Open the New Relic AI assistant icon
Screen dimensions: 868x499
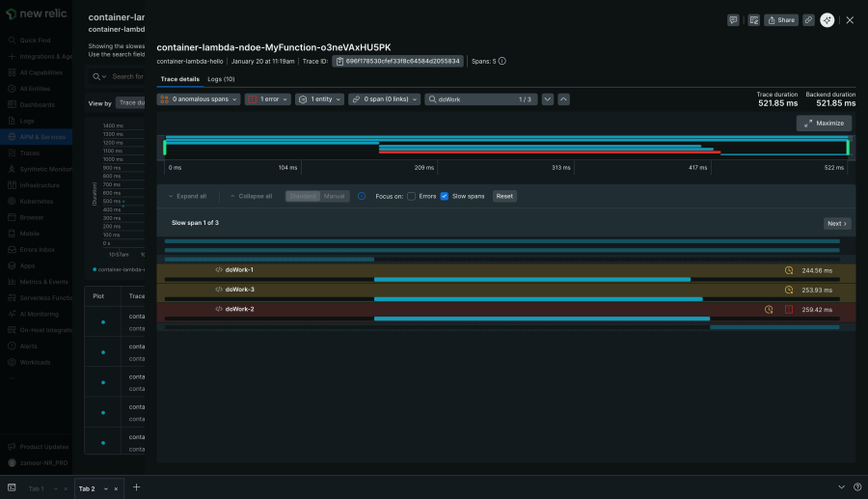(827, 19)
